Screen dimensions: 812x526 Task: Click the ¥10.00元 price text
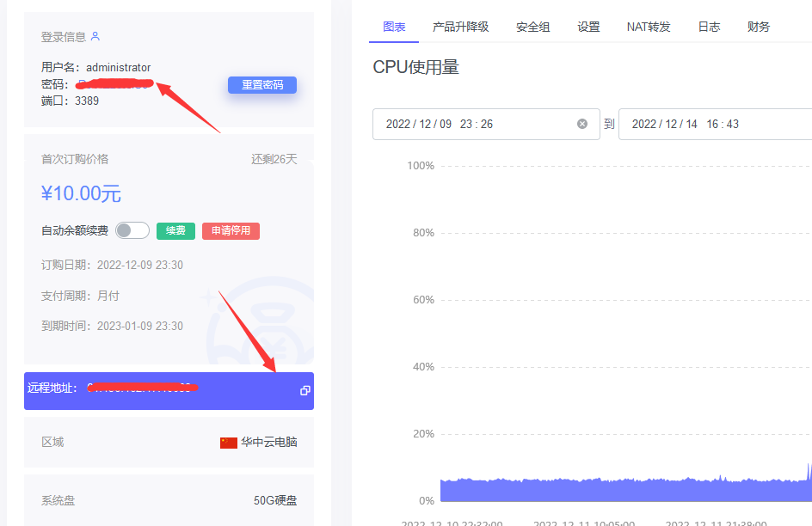[81, 194]
